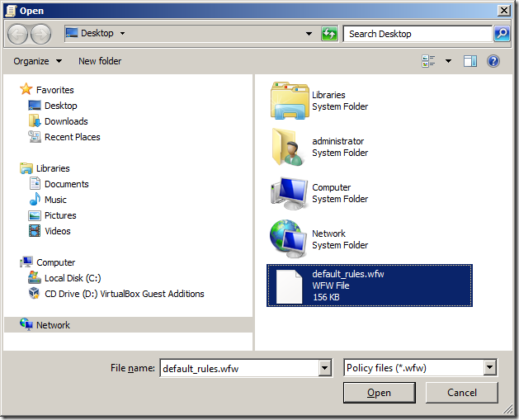Click the change view icon
The width and height of the screenshot is (519, 420).
point(429,61)
